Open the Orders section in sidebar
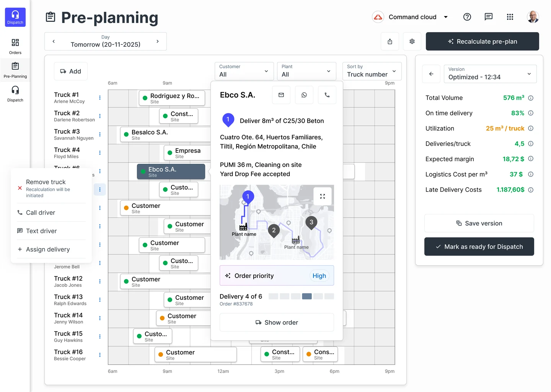Screen dimensions: 551x392 (15, 46)
